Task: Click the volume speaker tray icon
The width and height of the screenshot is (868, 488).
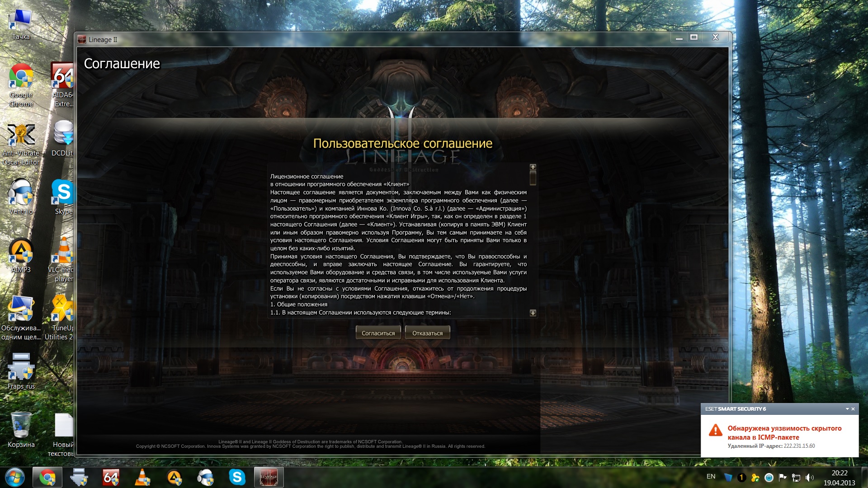Action: pos(809,478)
